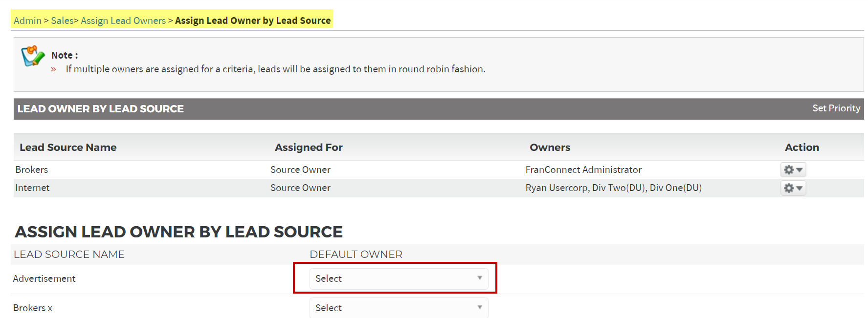Image resolution: width=868 pixels, height=318 pixels.
Task: Navigate to Sales in the breadcrumb
Action: 62,21
